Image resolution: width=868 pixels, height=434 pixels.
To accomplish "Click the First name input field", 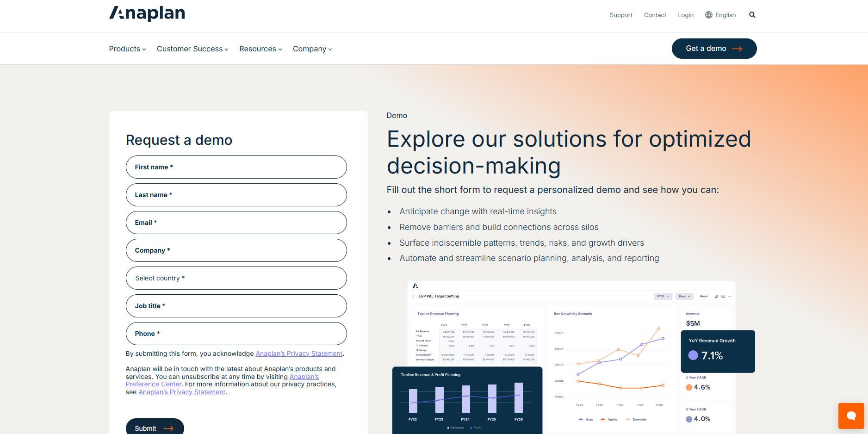I will pos(236,167).
